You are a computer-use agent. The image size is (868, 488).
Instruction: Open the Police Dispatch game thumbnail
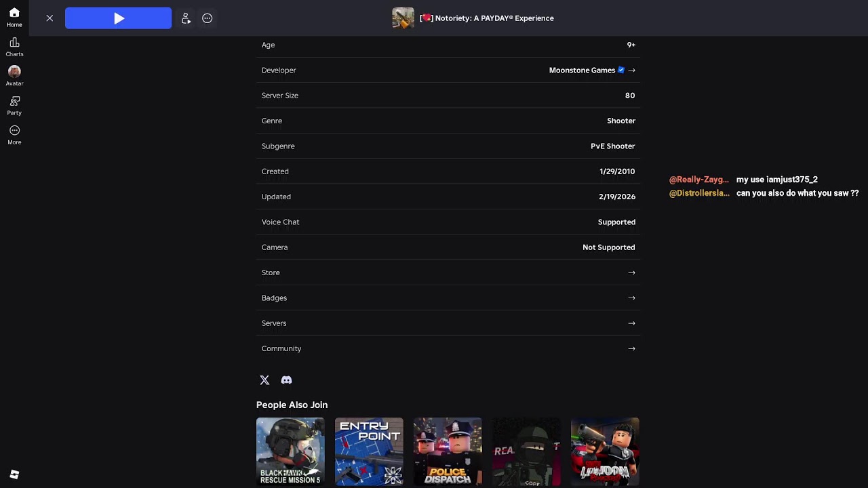coord(448,451)
